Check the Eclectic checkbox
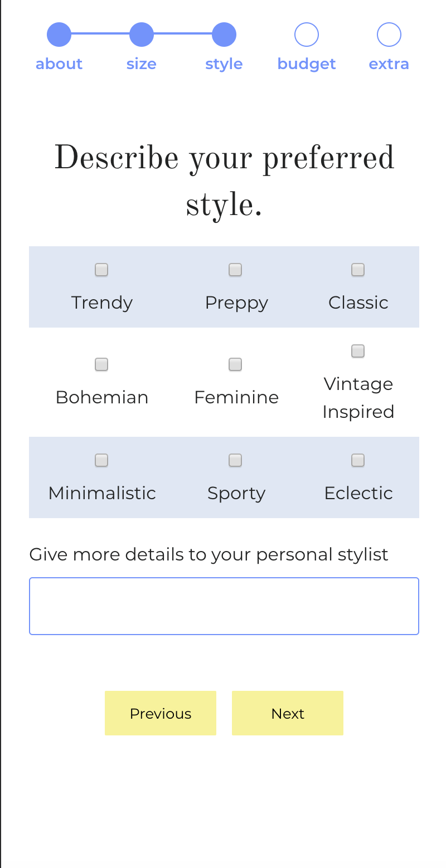446x868 pixels. pos(358,461)
